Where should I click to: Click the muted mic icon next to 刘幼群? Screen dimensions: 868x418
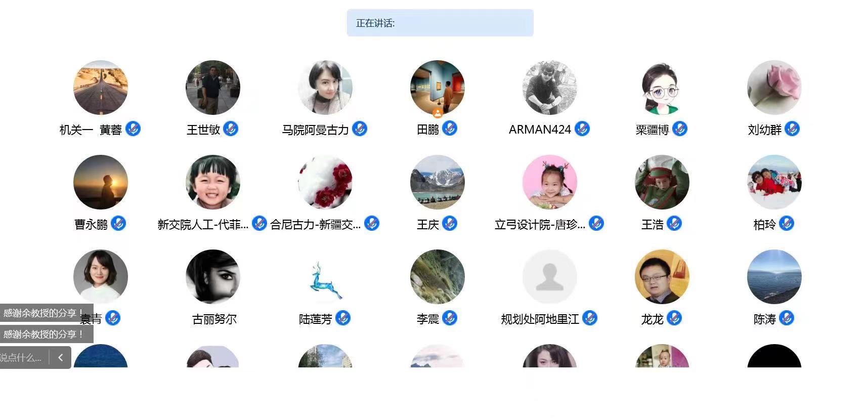pos(792,129)
